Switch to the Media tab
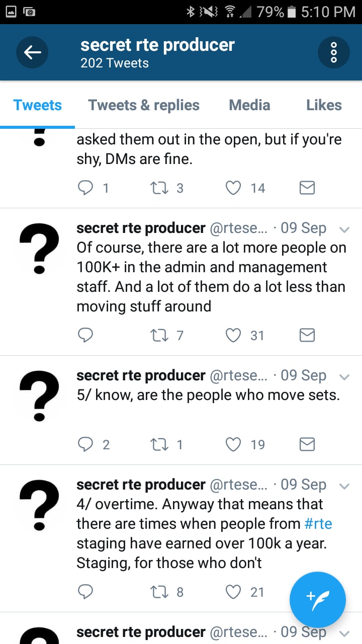 click(x=249, y=105)
